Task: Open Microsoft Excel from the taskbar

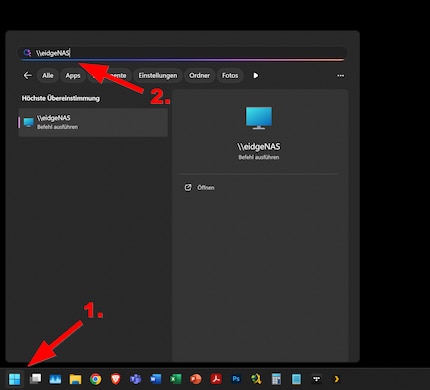Action: [x=176, y=379]
